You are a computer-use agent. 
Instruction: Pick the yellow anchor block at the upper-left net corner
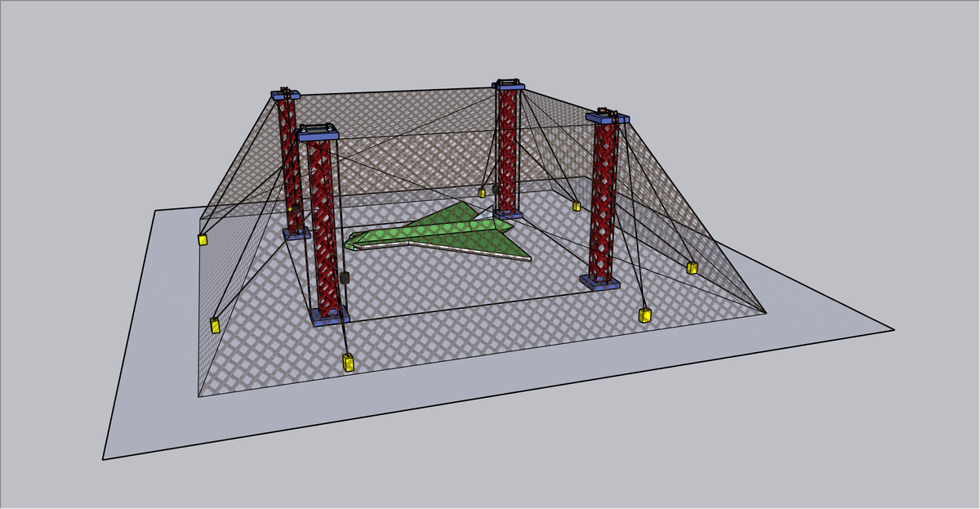tap(202, 239)
